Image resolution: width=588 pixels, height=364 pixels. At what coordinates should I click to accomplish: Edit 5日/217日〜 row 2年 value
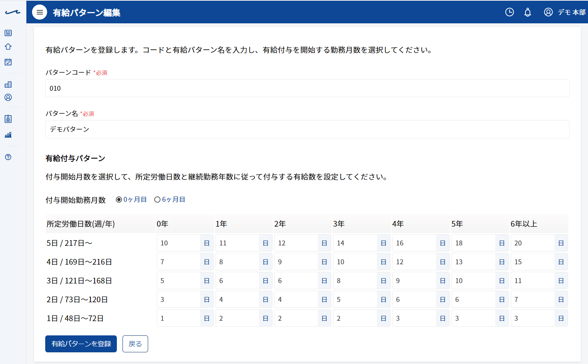point(296,243)
